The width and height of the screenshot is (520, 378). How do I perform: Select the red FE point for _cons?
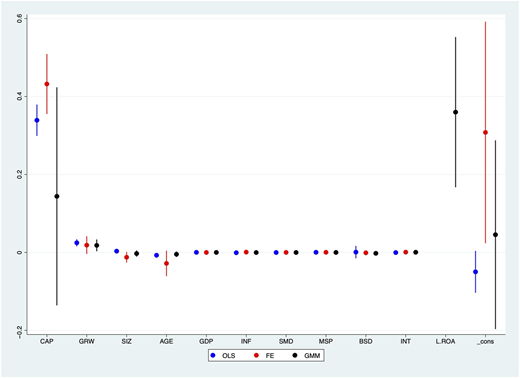click(485, 133)
